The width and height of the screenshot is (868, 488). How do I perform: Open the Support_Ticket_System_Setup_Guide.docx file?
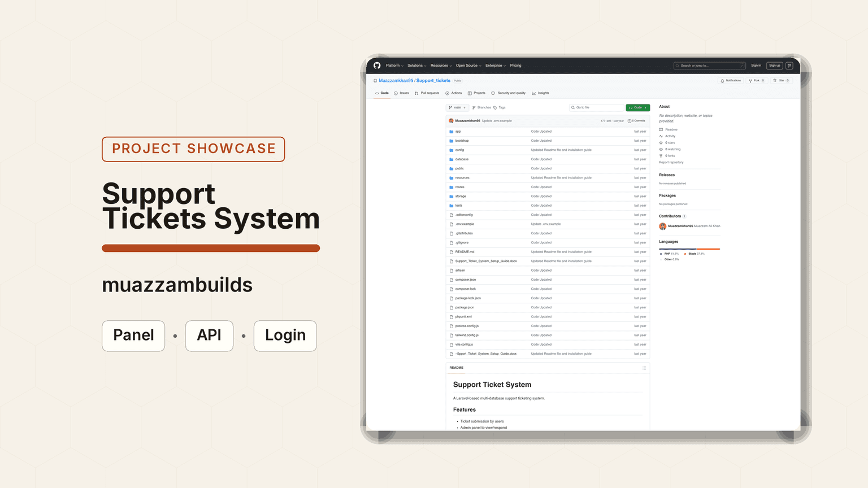pos(486,261)
